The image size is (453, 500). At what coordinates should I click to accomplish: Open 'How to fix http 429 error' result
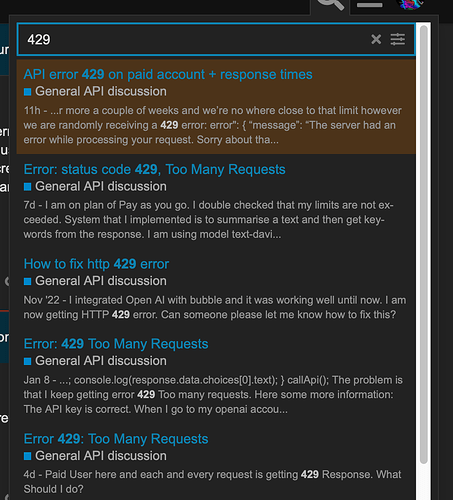pyautogui.click(x=96, y=264)
